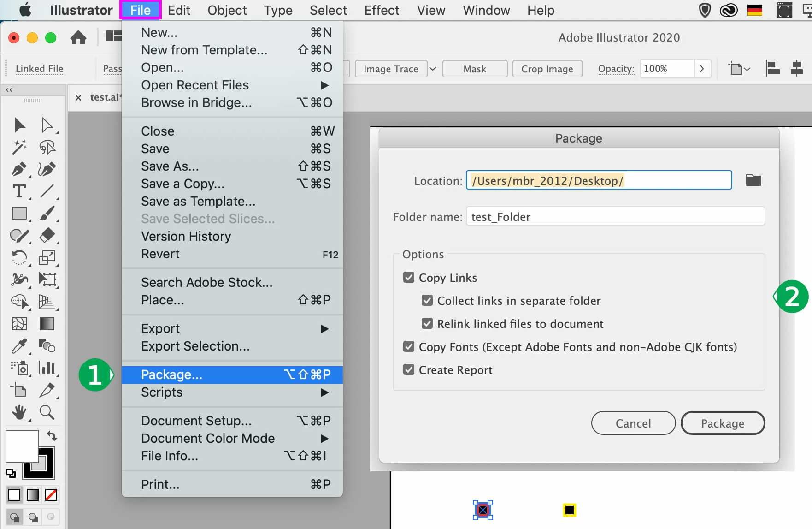This screenshot has height=529, width=812.
Task: Choose Package… from File menu
Action: [x=232, y=375]
